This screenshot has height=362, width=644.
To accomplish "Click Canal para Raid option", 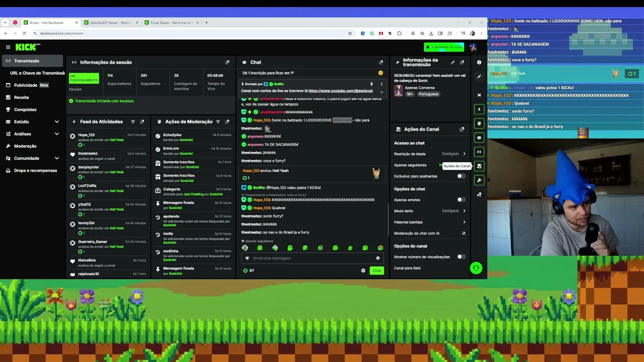I will click(x=407, y=268).
